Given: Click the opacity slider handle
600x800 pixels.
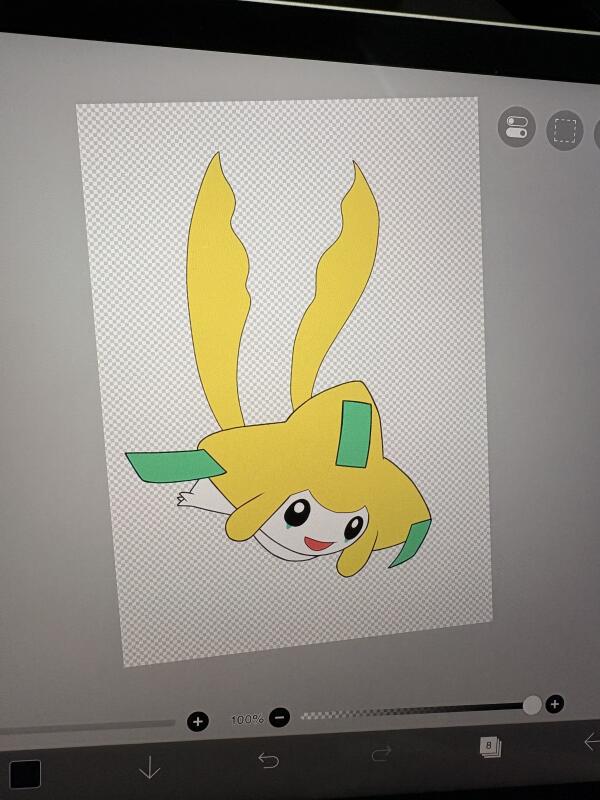Looking at the screenshot, I should click(x=532, y=705).
